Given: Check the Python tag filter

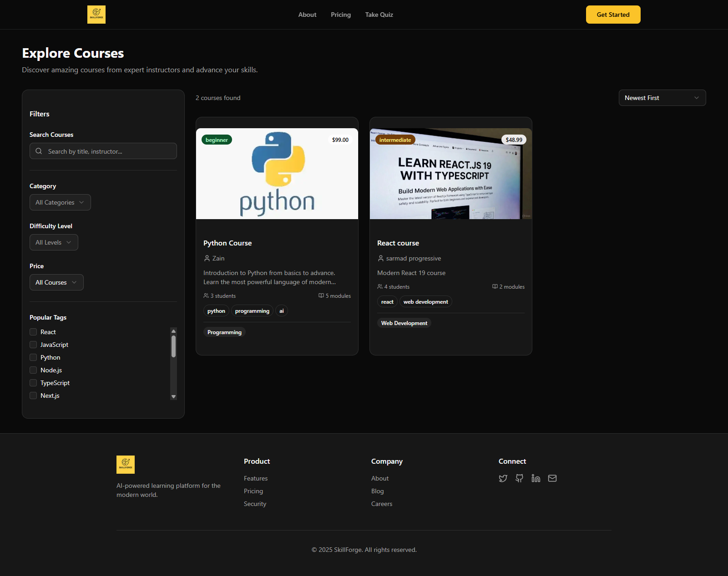Looking at the screenshot, I should (x=33, y=357).
